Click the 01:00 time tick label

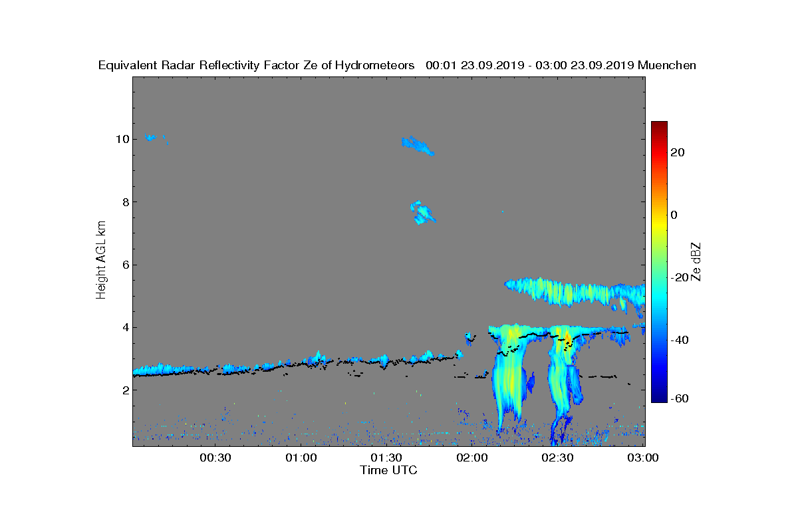(301, 458)
